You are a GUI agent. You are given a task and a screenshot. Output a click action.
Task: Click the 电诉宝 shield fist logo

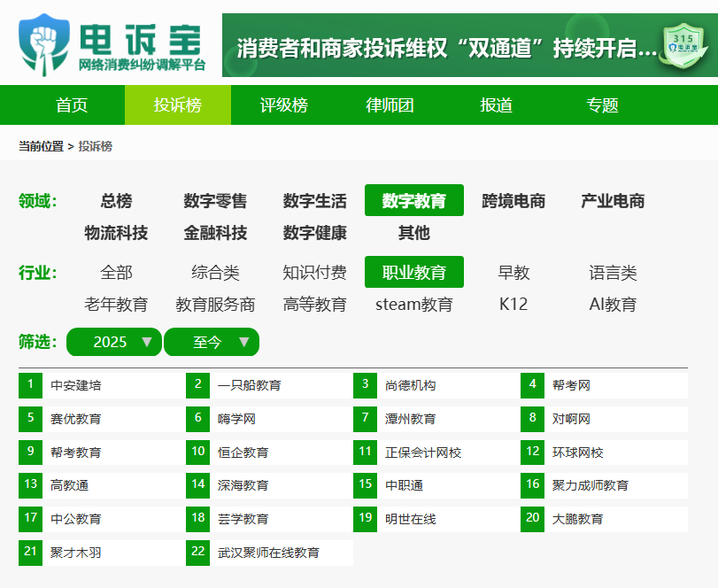(x=44, y=45)
